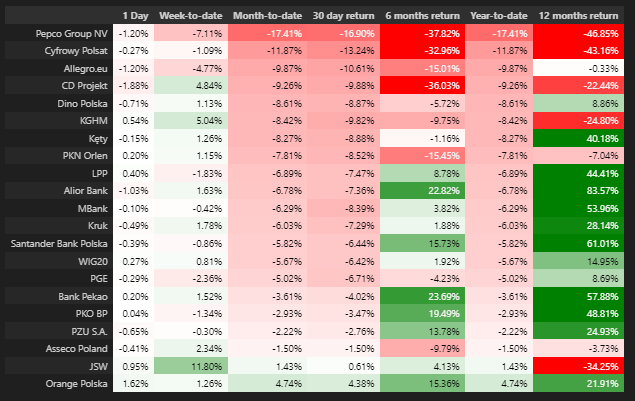
Task: Select the Pepco Group NV row label
Action: (72, 33)
